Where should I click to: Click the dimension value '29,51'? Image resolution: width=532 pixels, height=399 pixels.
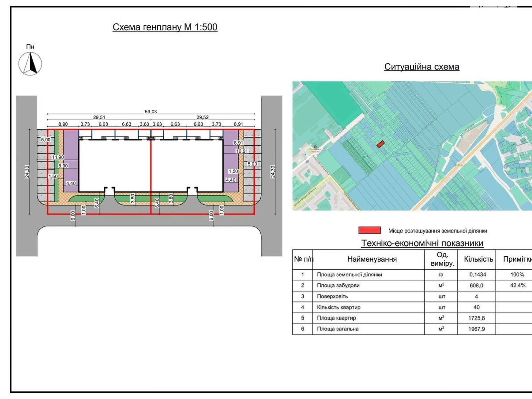click(99, 117)
